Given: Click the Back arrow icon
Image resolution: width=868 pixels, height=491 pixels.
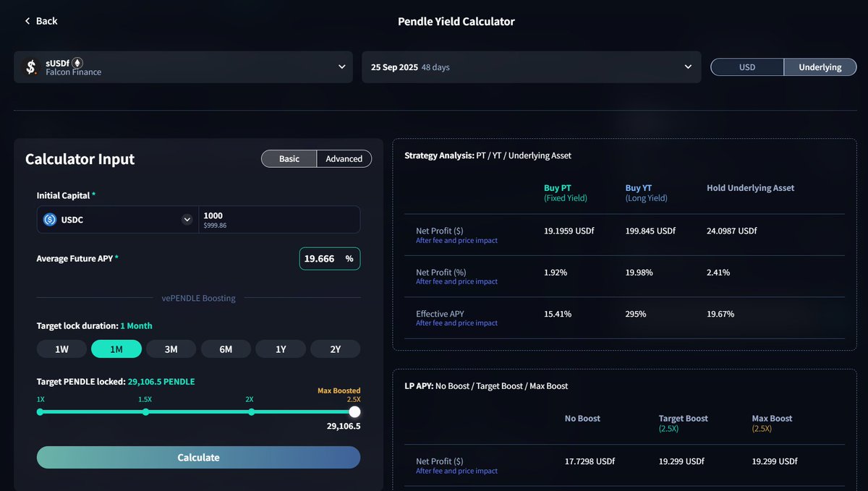Looking at the screenshot, I should pyautogui.click(x=27, y=21).
